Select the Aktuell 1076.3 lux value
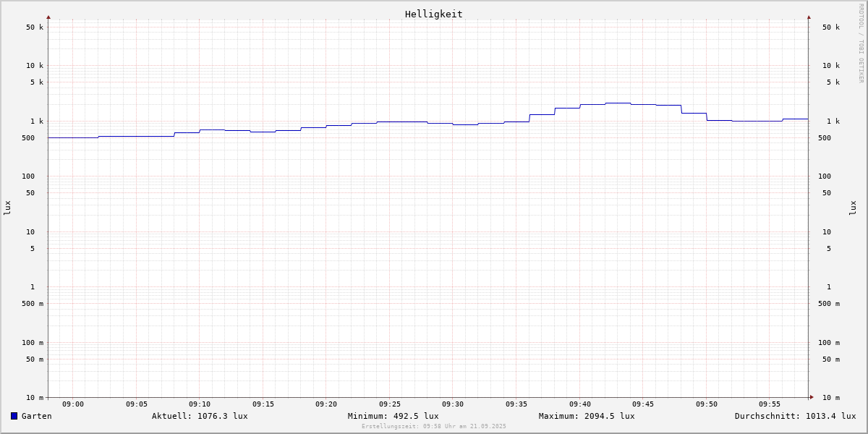This screenshot has width=868, height=434. (x=200, y=416)
